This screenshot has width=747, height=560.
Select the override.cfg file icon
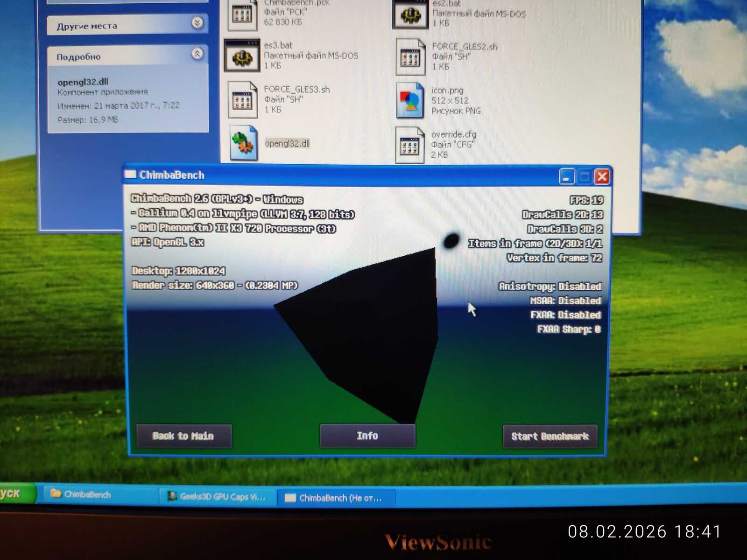[409, 145]
